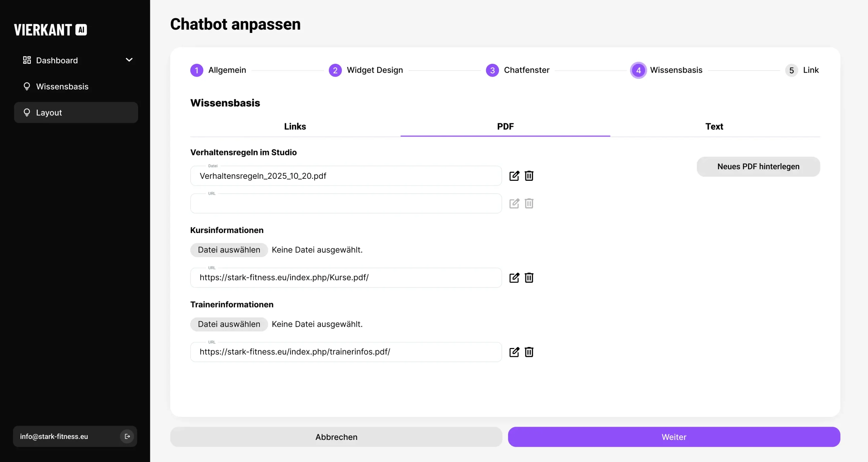
Task: Open the Dashboard grid icon
Action: (27, 60)
